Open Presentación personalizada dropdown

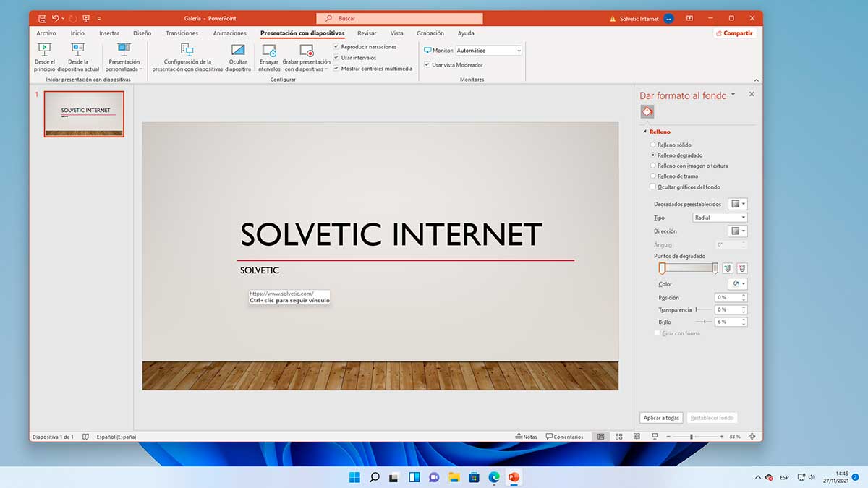(124, 57)
